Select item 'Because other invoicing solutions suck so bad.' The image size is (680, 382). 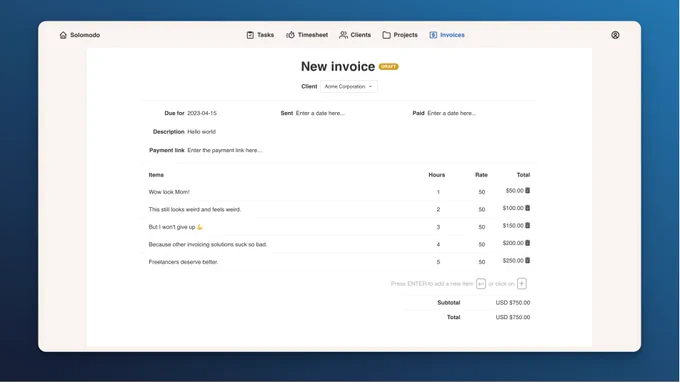(208, 245)
